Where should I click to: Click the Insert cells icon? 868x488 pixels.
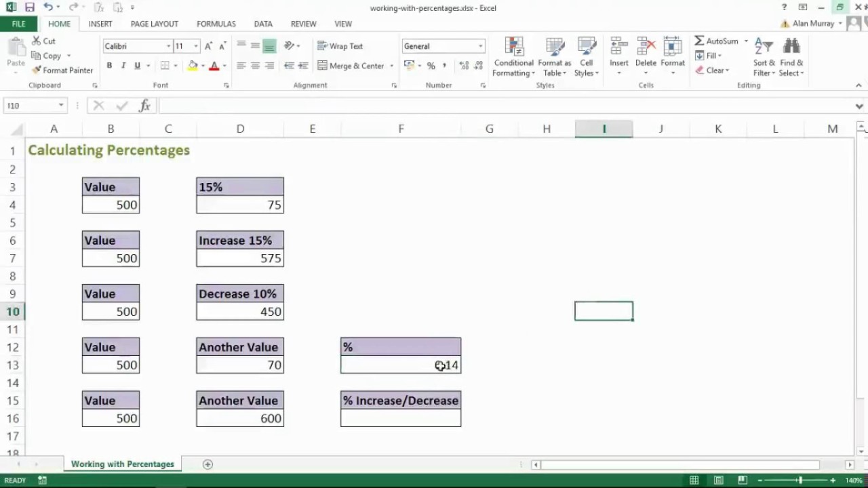618,47
